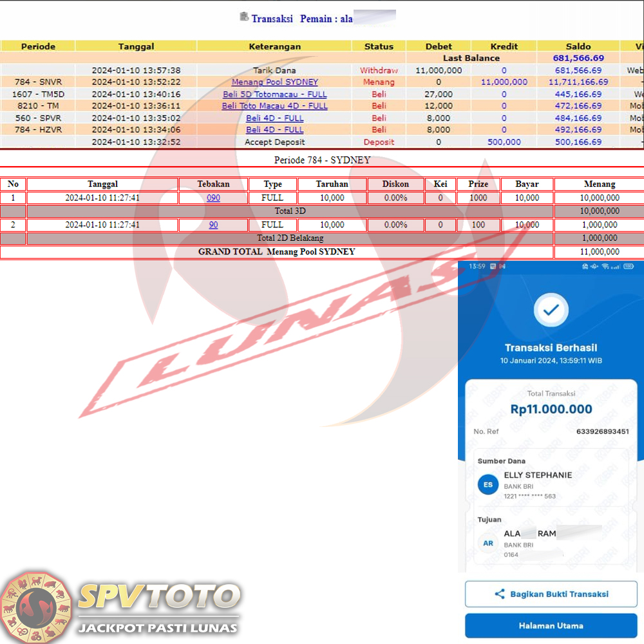
Task: Open the Menang Pool SYDNEY link
Action: point(274,82)
